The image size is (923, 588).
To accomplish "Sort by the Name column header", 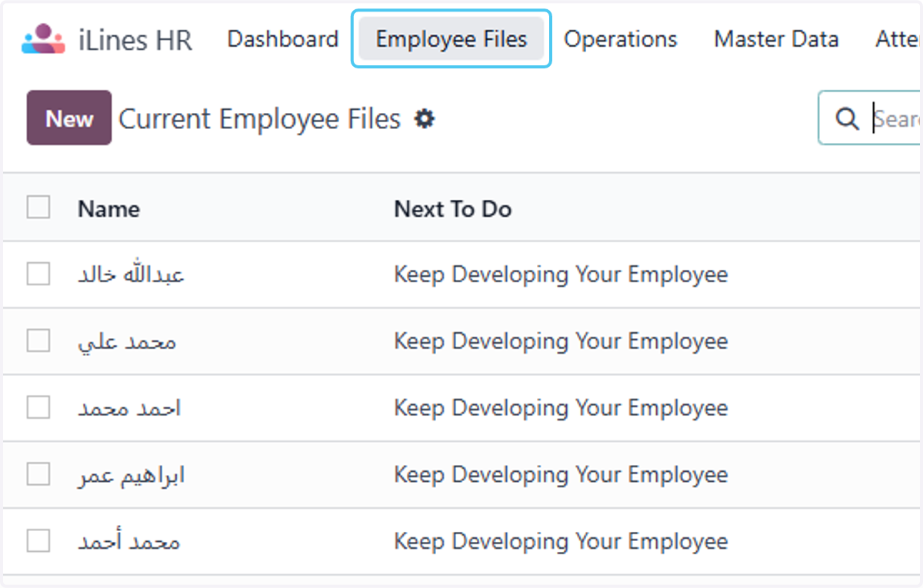I will click(108, 209).
